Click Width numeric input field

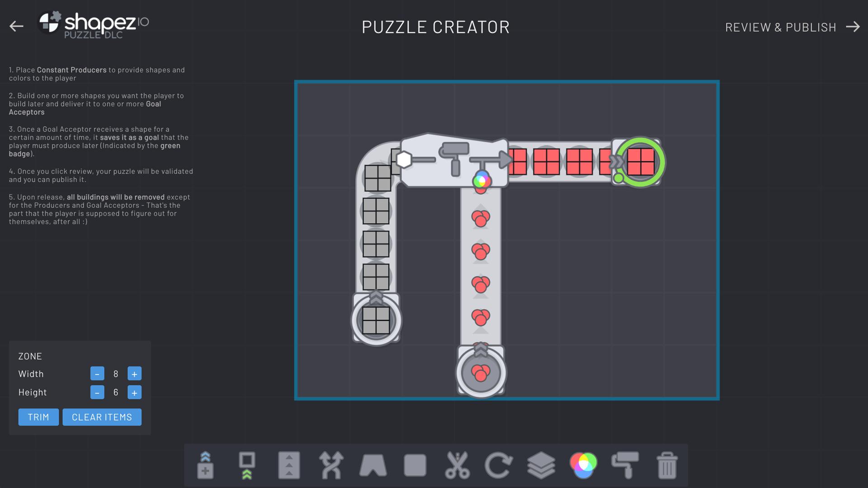(x=115, y=374)
